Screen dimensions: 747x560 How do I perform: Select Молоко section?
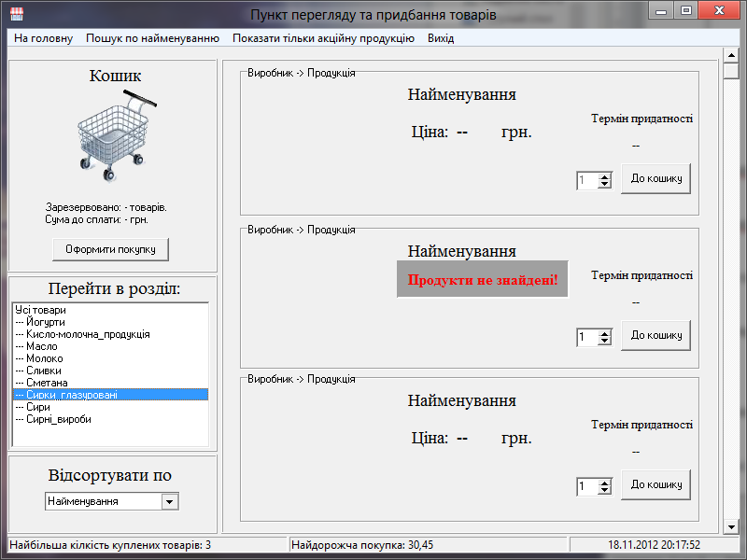[110, 358]
